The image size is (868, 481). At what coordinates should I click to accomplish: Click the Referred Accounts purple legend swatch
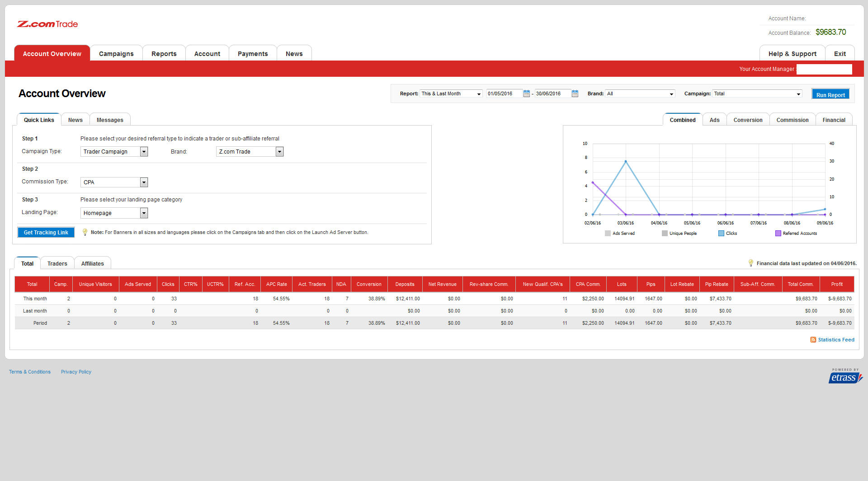pyautogui.click(x=778, y=233)
